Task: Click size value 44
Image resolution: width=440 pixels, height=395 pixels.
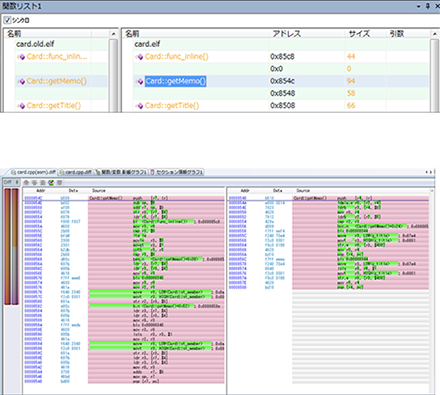Action: 351,57
